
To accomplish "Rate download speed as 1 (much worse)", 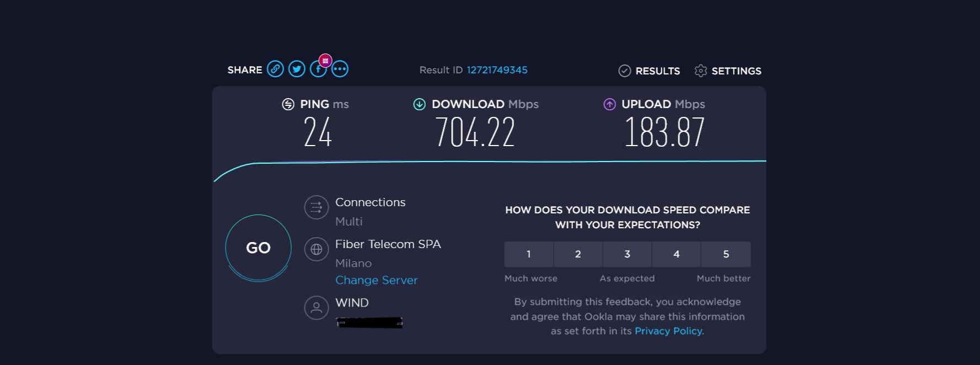I will [x=528, y=254].
